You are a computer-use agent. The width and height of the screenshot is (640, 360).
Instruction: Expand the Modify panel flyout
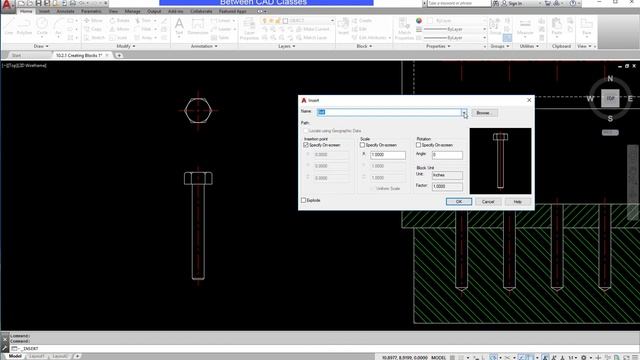126,46
